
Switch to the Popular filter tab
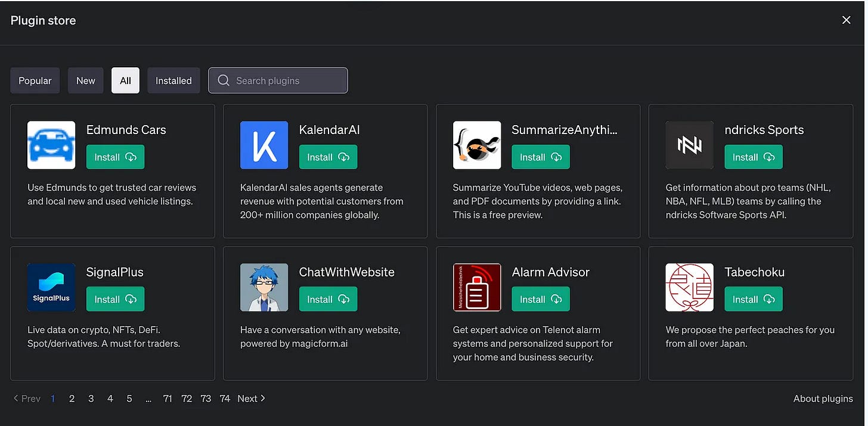tap(35, 80)
